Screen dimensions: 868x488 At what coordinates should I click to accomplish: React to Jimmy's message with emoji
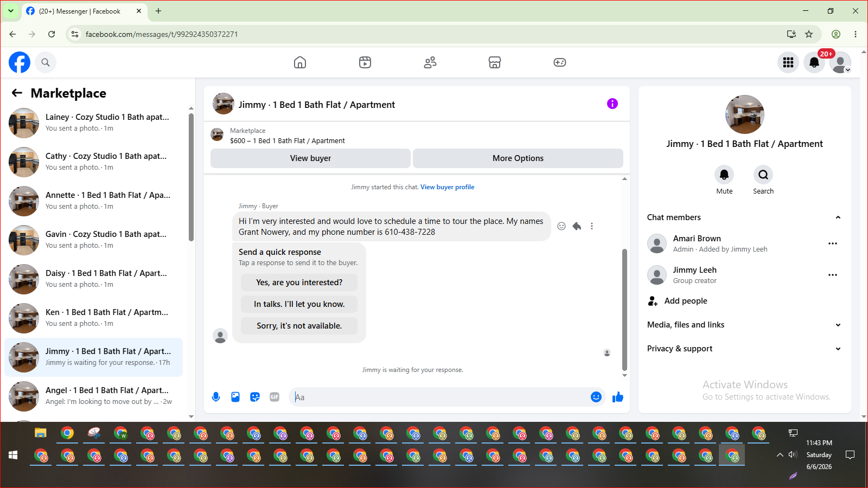coord(561,226)
